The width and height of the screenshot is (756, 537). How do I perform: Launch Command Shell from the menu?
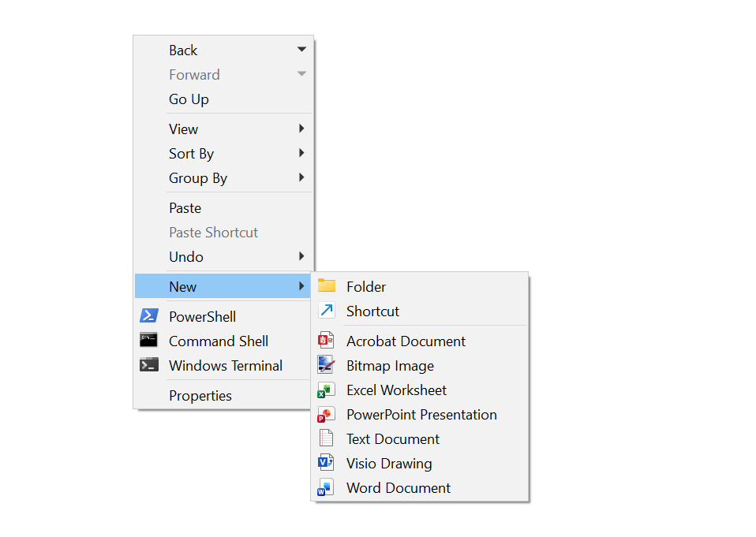coord(219,341)
